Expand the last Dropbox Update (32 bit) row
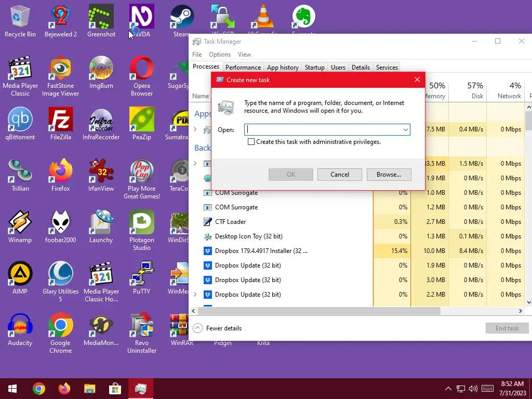 (x=195, y=295)
